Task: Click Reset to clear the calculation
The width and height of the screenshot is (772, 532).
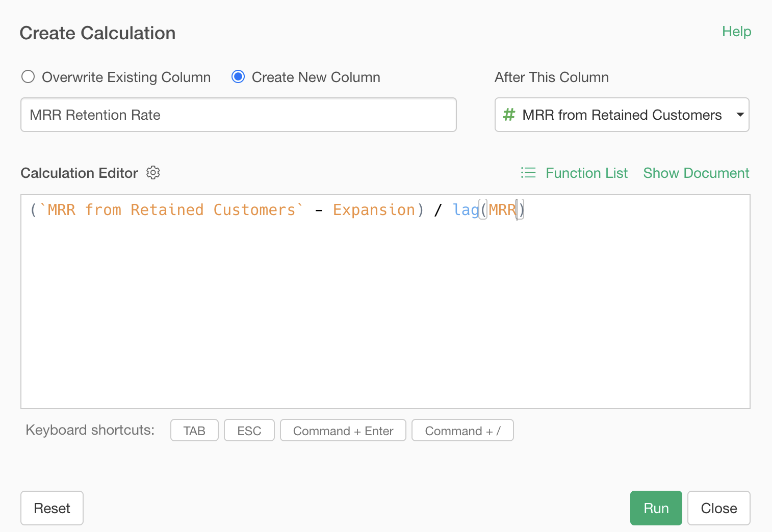Action: [x=52, y=508]
